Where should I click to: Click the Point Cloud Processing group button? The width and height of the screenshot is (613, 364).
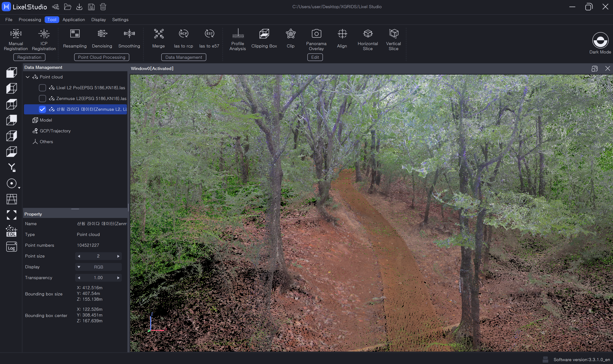(101, 57)
